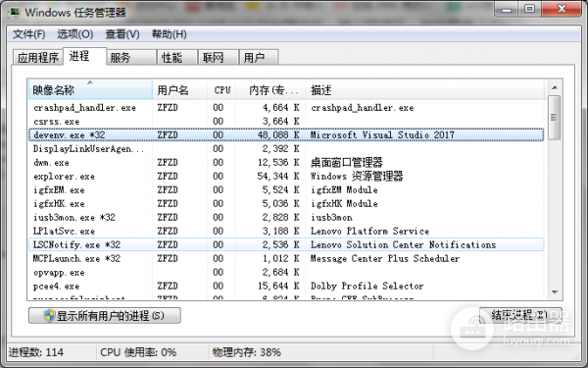Click 物理内存: 38% in status bar

pos(246,352)
